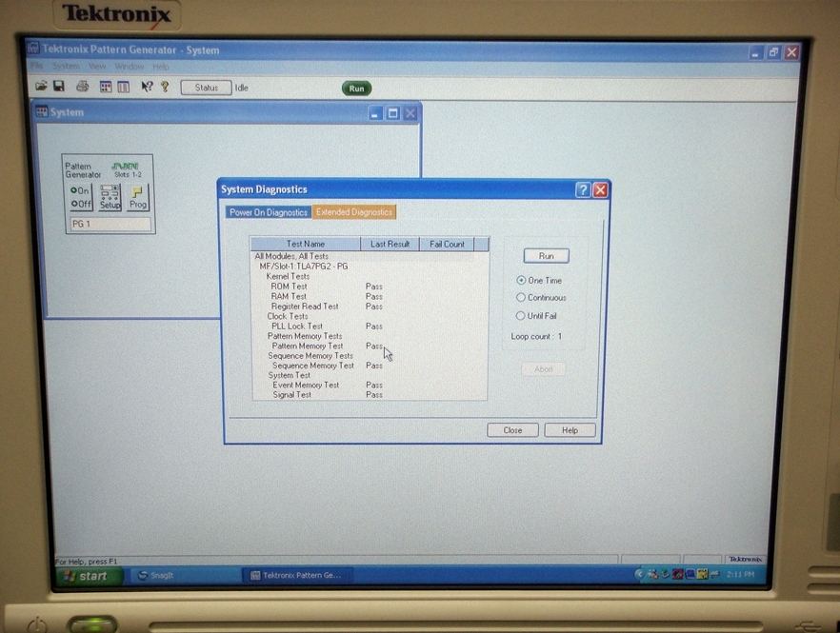This screenshot has height=633, width=840.
Task: Select All Modules, All Tests row
Action: pyautogui.click(x=370, y=256)
